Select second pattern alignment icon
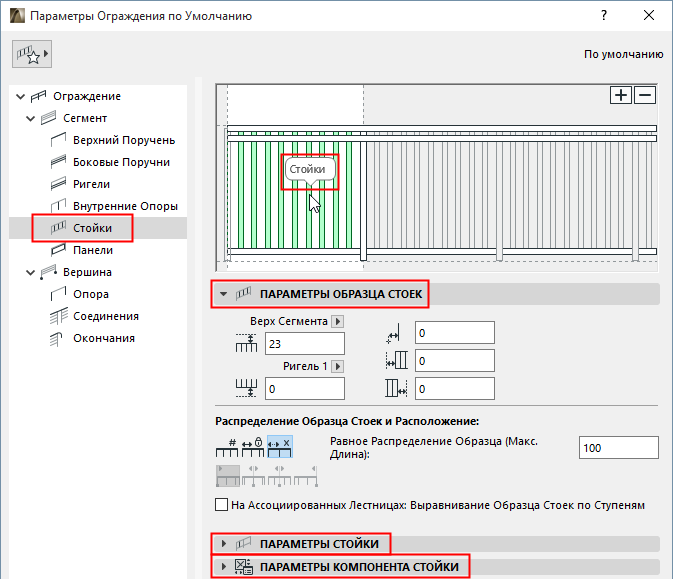Image resolution: width=673 pixels, height=579 pixels. (x=254, y=476)
